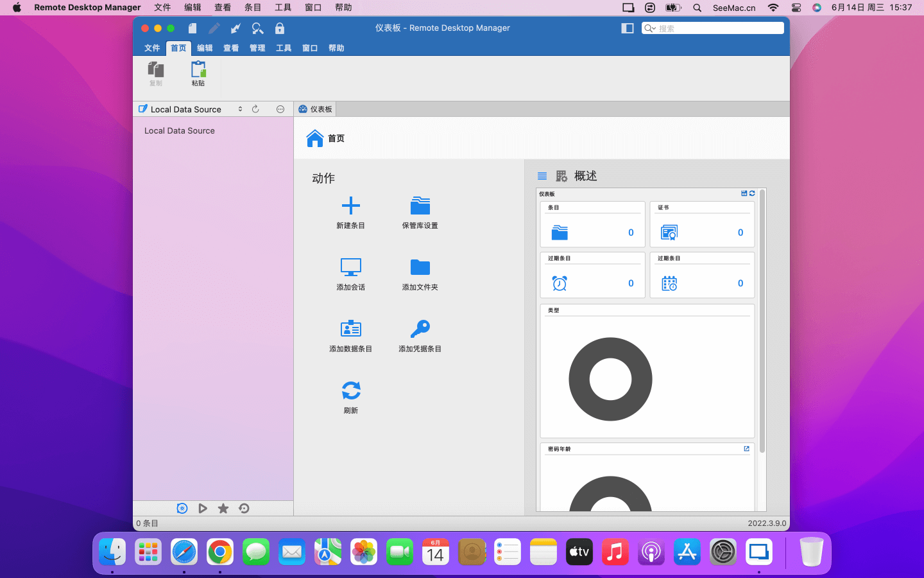
Task: Click the 添加文件夹 folder icon
Action: click(420, 267)
